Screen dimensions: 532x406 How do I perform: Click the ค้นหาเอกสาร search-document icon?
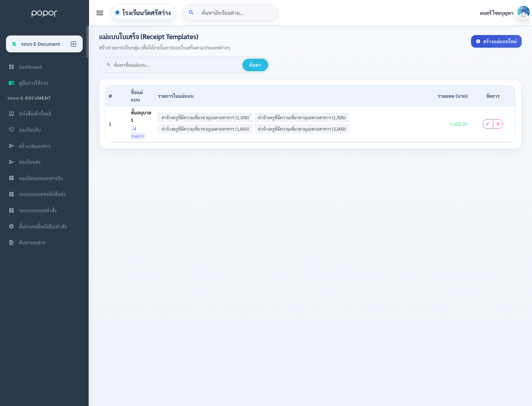tap(11, 242)
